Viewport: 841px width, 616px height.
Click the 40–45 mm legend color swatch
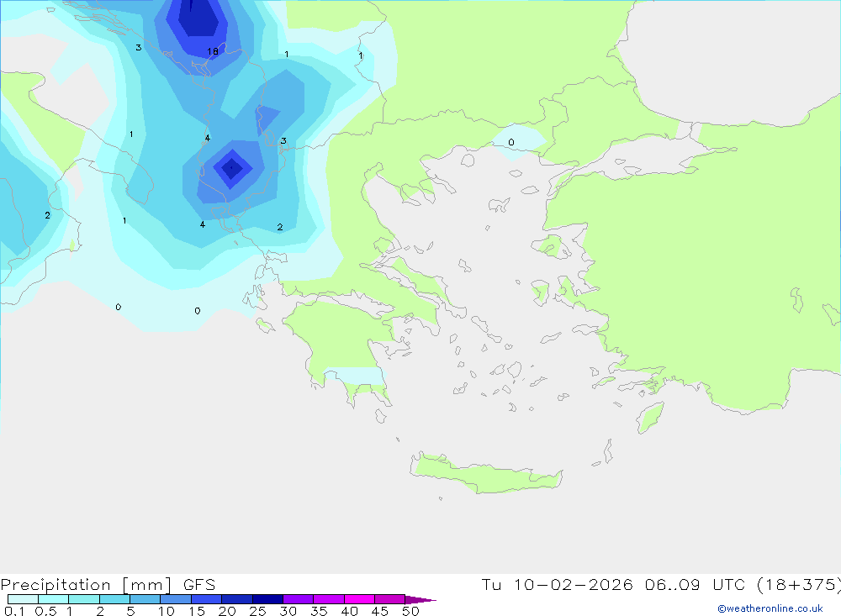coord(359,599)
